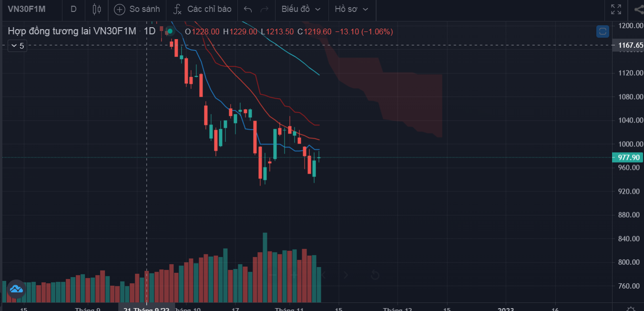Viewport: 644px width, 311px height.
Task: Expand the collapsed indicator legend showing 5
Action: tap(17, 46)
